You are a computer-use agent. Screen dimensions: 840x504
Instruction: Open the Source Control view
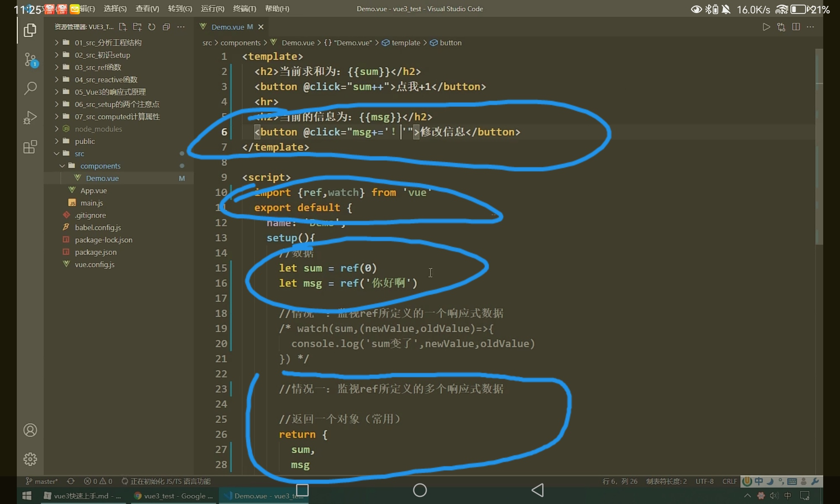[x=30, y=60]
